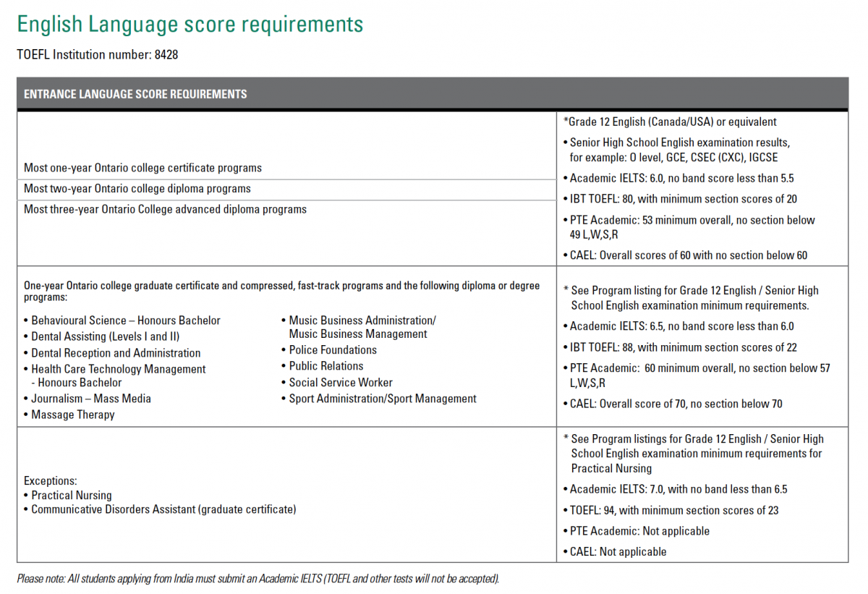Screen dimensions: 868x594
Task: Click the 'One-year Ontario college graduate certificate' paragraph
Action: [x=281, y=292]
